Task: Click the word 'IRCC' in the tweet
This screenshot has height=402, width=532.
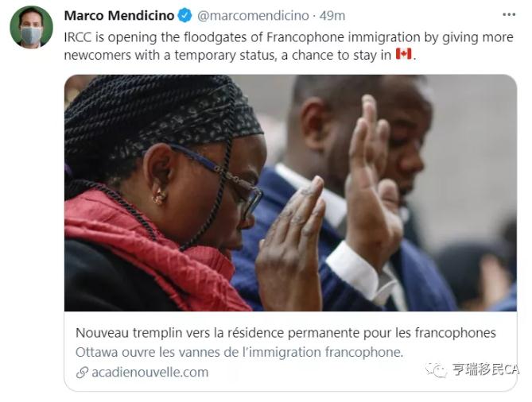Action: [78, 37]
